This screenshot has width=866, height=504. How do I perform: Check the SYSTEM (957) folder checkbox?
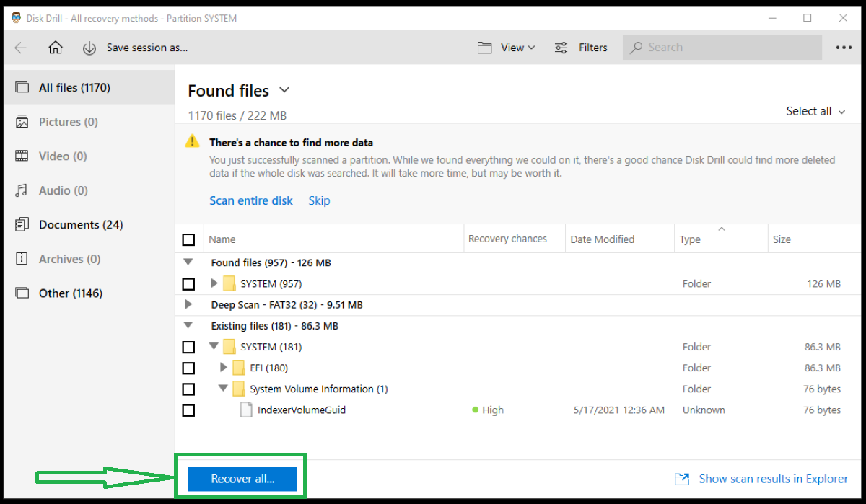pyautogui.click(x=188, y=284)
